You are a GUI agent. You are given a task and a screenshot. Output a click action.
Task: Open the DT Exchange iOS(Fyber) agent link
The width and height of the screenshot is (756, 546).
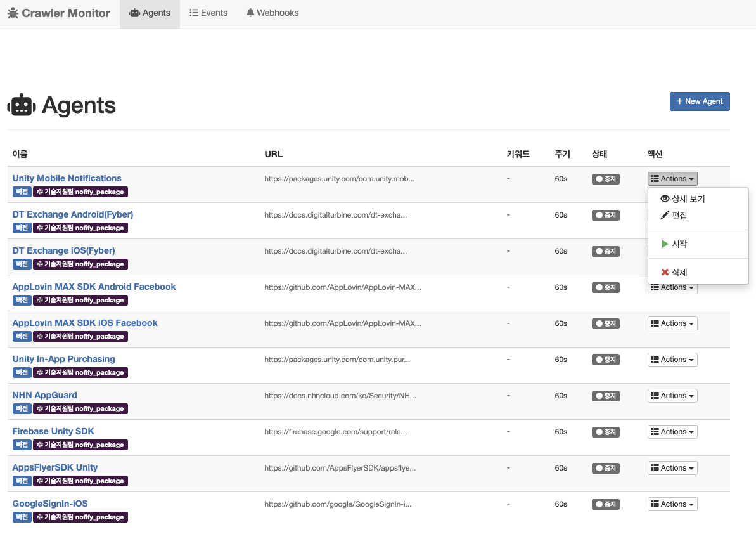click(x=63, y=251)
